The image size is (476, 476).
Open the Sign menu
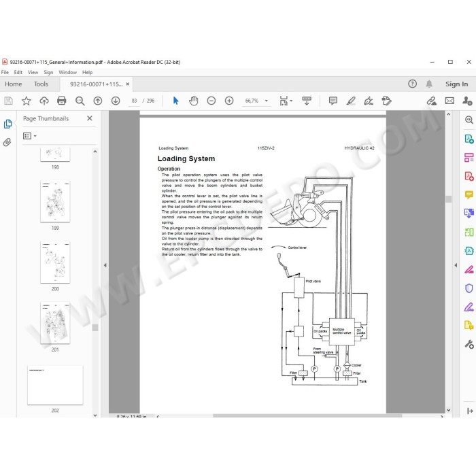tap(48, 72)
